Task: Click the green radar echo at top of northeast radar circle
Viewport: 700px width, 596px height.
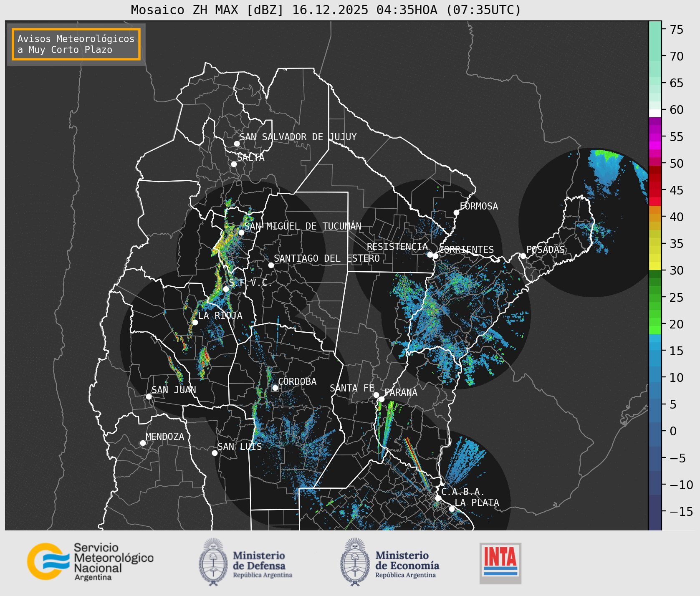Action: (x=607, y=155)
